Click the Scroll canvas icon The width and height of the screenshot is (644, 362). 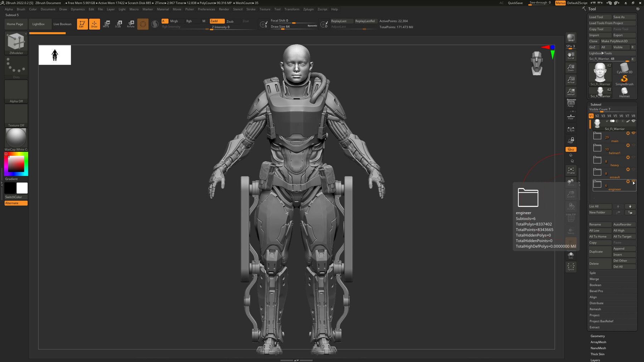(571, 56)
